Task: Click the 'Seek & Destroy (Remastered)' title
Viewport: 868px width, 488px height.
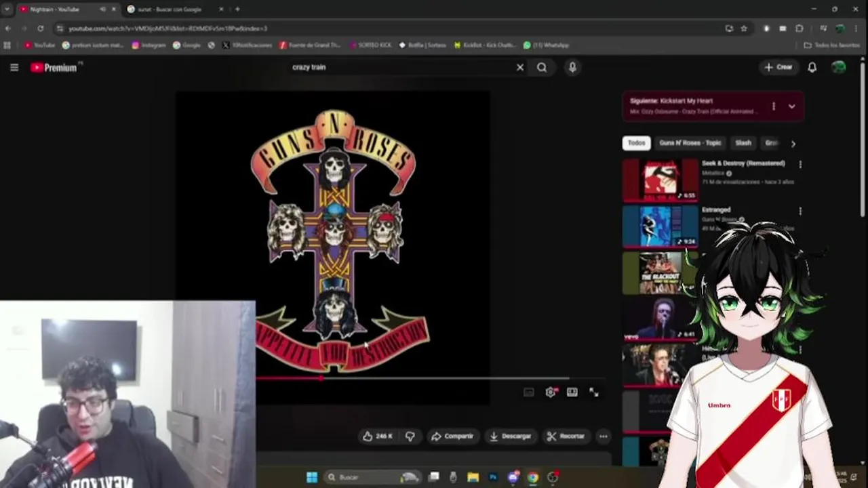Action: pos(743,163)
